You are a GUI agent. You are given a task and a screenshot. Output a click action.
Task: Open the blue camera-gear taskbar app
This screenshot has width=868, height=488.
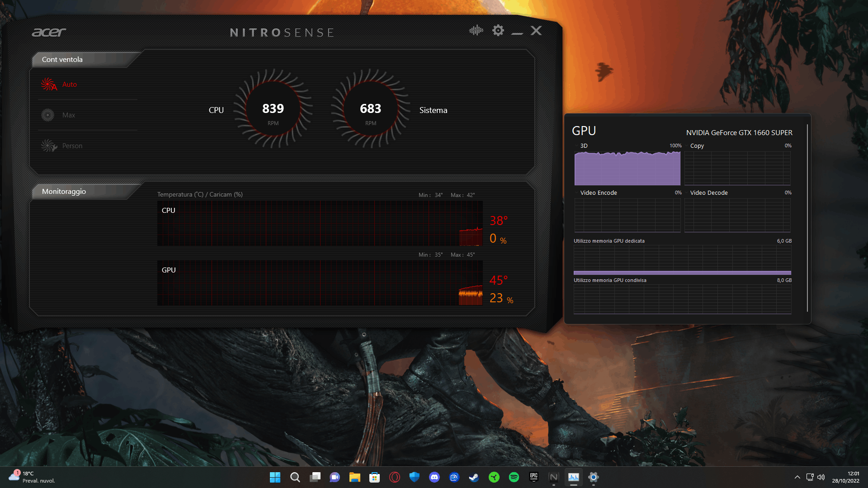(x=454, y=477)
